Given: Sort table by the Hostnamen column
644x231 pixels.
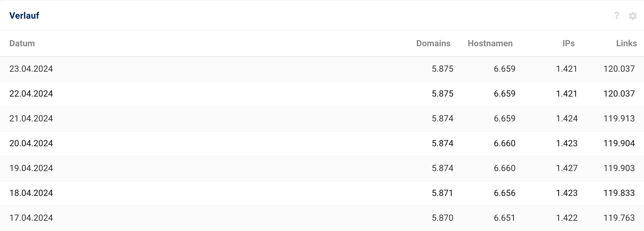Looking at the screenshot, I should 490,43.
